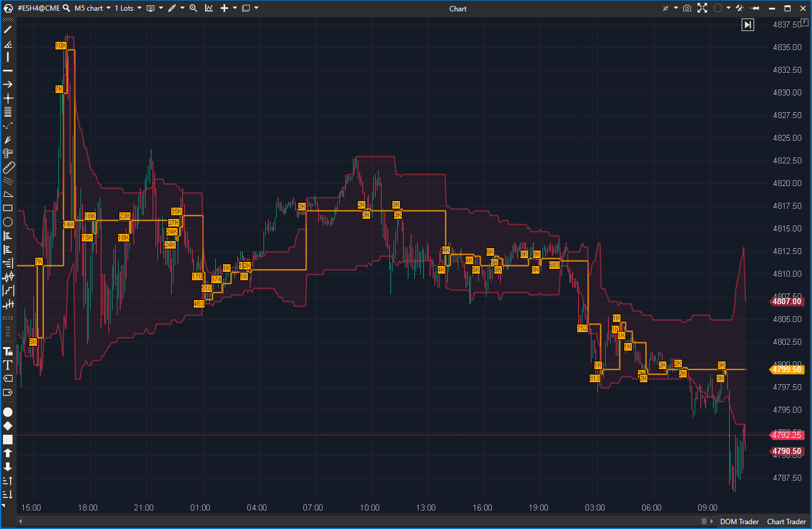
Task: Select the arrow ray drawing tool
Action: coord(8,85)
